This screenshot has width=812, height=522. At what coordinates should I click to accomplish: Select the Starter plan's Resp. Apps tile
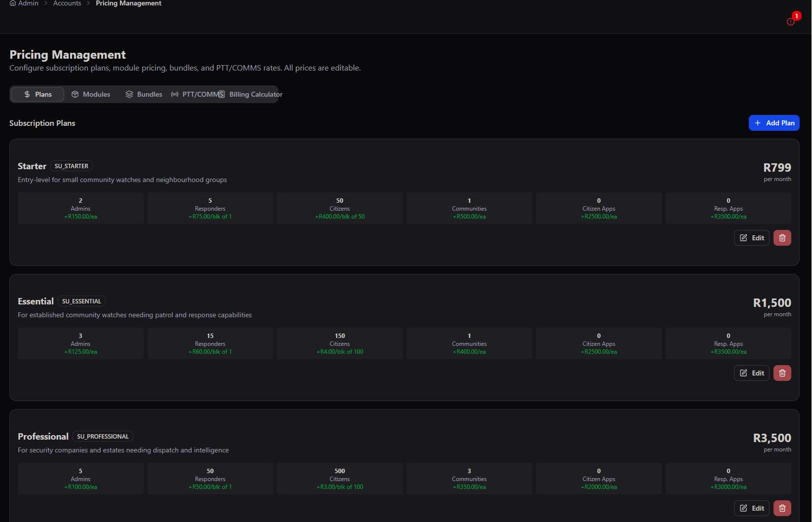(729, 208)
